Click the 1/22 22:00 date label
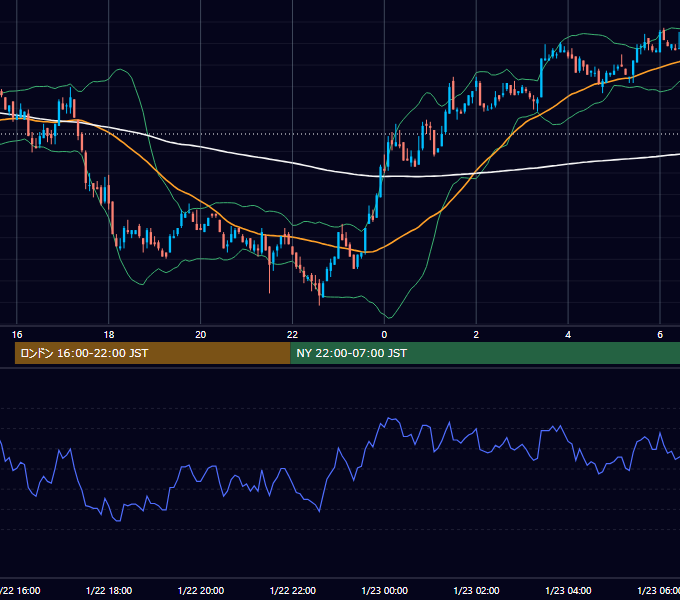The height and width of the screenshot is (600, 680). (293, 590)
